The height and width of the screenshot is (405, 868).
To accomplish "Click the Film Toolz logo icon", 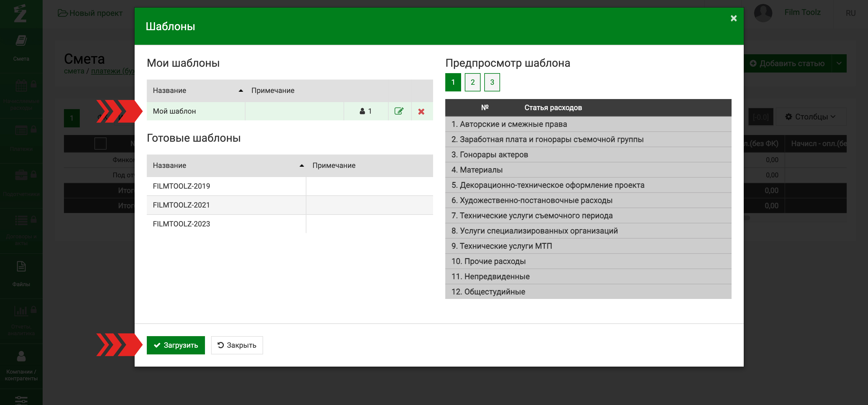I will pyautogui.click(x=20, y=13).
